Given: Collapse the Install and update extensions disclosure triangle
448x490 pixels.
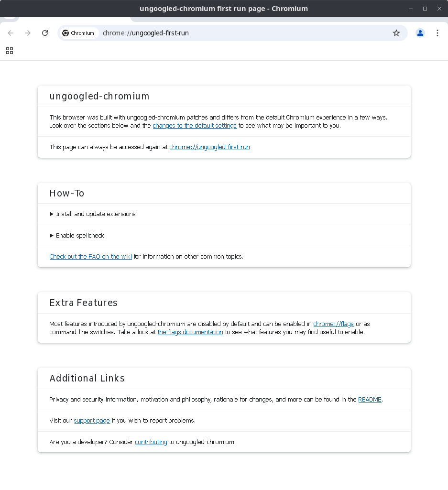Looking at the screenshot, I should coord(52,214).
